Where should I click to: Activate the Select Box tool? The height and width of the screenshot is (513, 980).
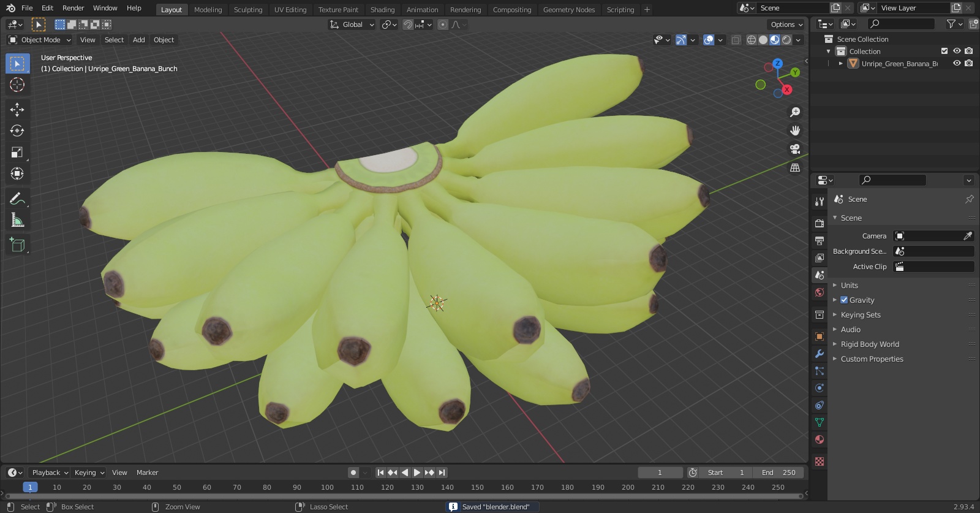(x=17, y=63)
